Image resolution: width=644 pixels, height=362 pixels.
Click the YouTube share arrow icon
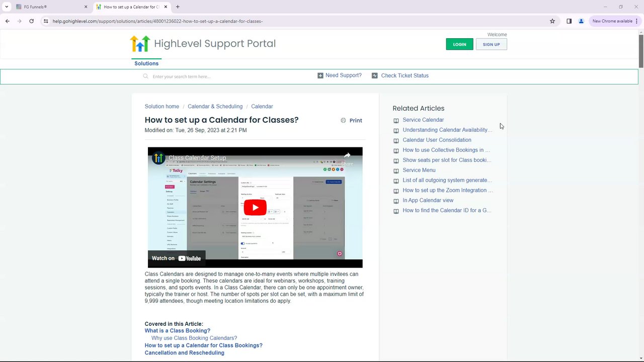[x=347, y=156]
